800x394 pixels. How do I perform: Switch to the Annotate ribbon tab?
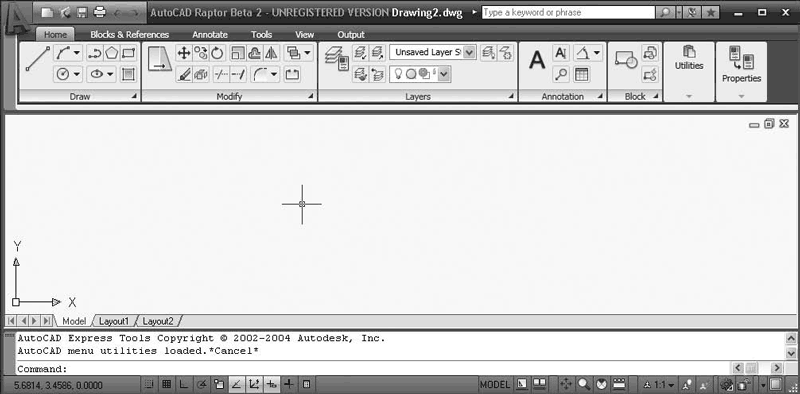coord(210,35)
